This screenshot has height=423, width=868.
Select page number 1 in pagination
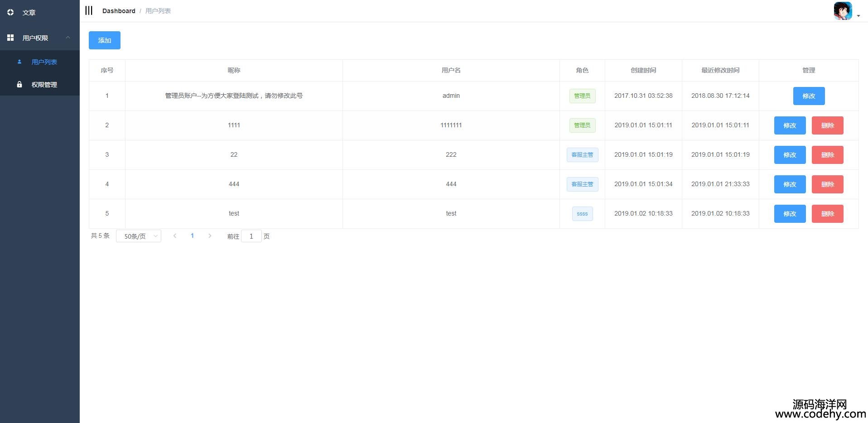[193, 236]
